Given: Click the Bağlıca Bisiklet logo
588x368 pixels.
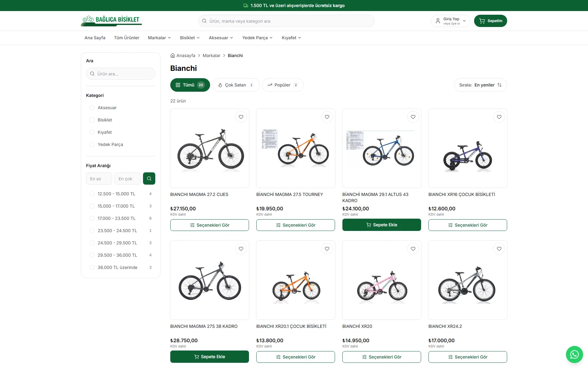Looking at the screenshot, I should coord(111,21).
